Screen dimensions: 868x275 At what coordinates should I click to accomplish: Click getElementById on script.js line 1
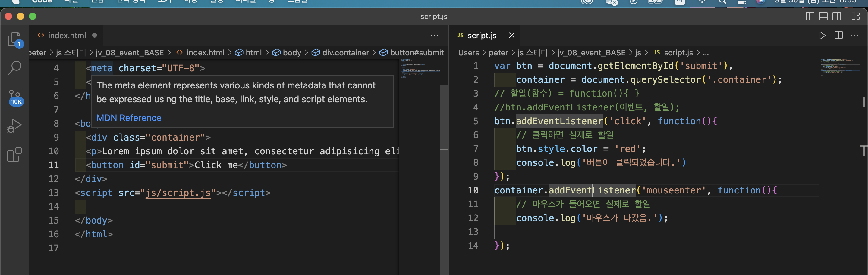pyautogui.click(x=636, y=66)
